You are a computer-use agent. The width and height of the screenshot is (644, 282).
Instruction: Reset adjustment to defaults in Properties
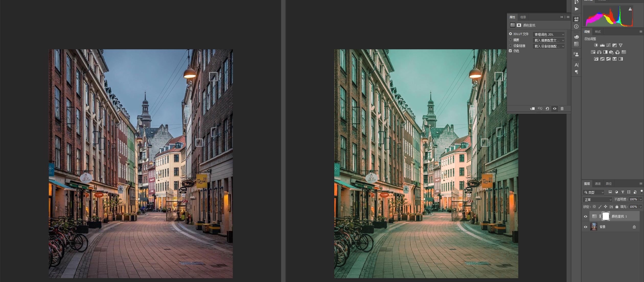point(547,109)
